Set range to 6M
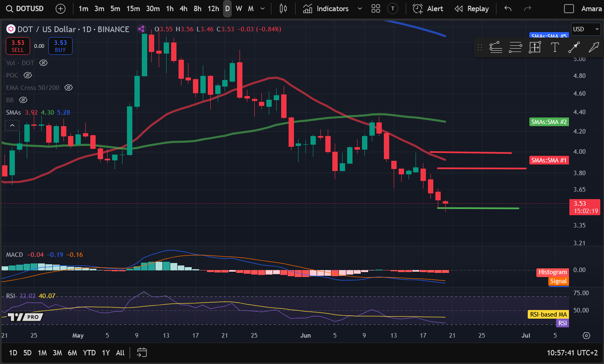Screen dimensions: 604x364 pos(72,353)
